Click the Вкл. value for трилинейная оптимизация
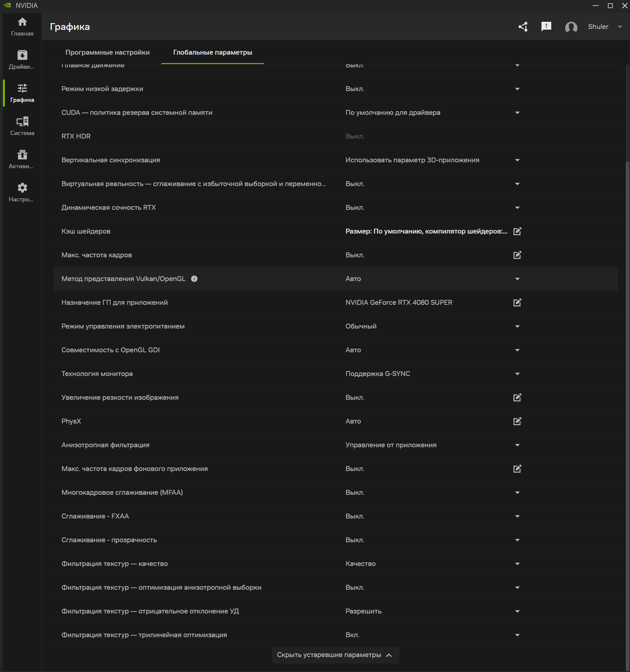The width and height of the screenshot is (630, 672). 352,635
